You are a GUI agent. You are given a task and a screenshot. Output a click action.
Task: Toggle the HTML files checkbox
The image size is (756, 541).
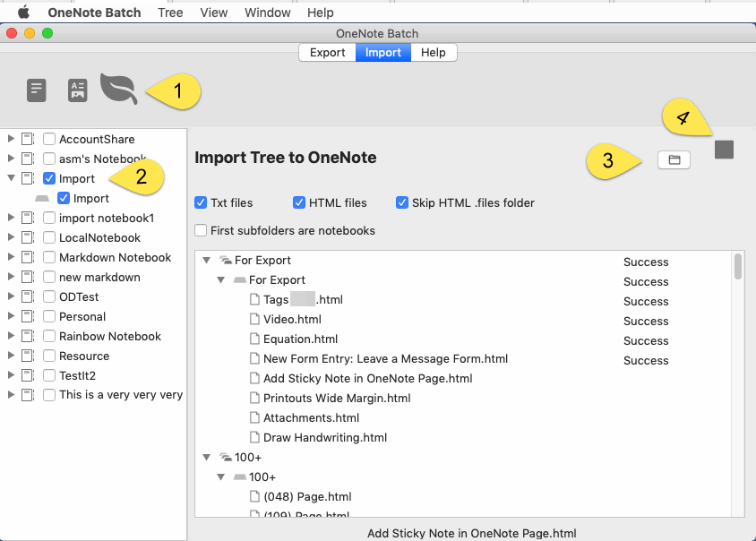299,202
